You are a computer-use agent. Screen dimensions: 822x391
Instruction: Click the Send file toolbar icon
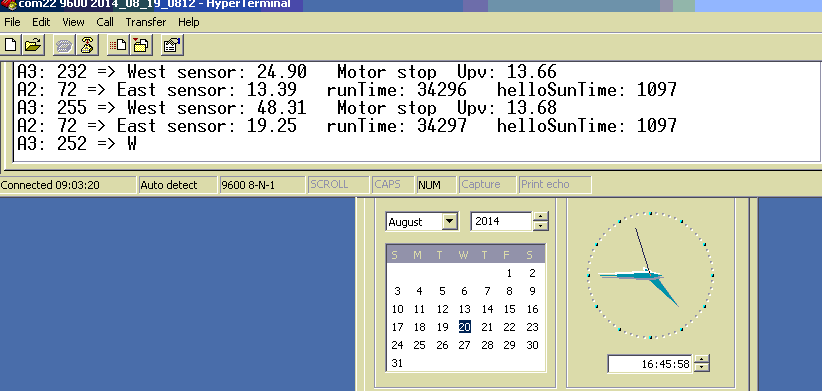(118, 46)
